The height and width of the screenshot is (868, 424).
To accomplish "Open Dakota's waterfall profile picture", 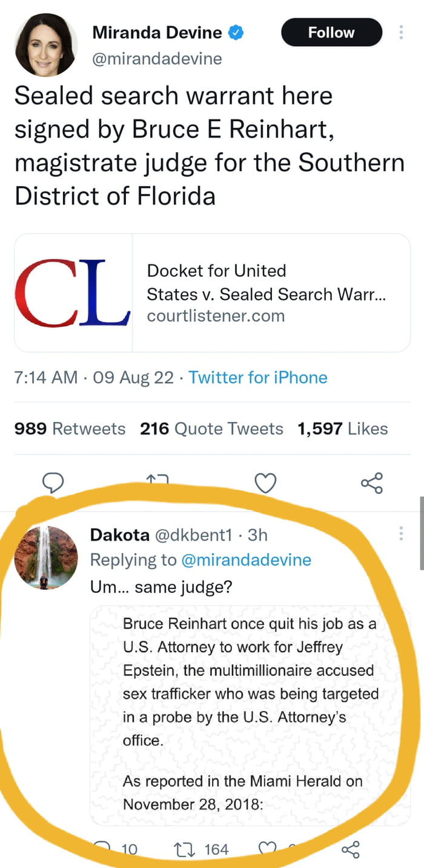I will pyautogui.click(x=46, y=558).
